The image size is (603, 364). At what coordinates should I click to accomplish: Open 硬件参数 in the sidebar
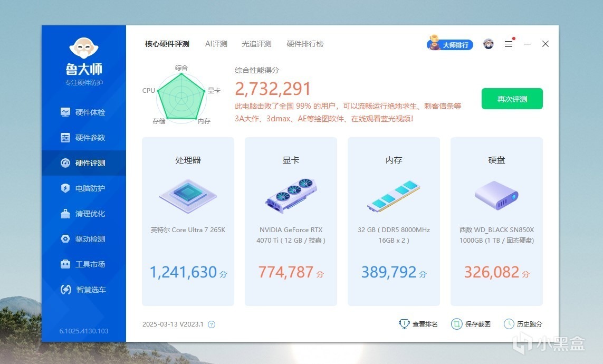click(83, 138)
